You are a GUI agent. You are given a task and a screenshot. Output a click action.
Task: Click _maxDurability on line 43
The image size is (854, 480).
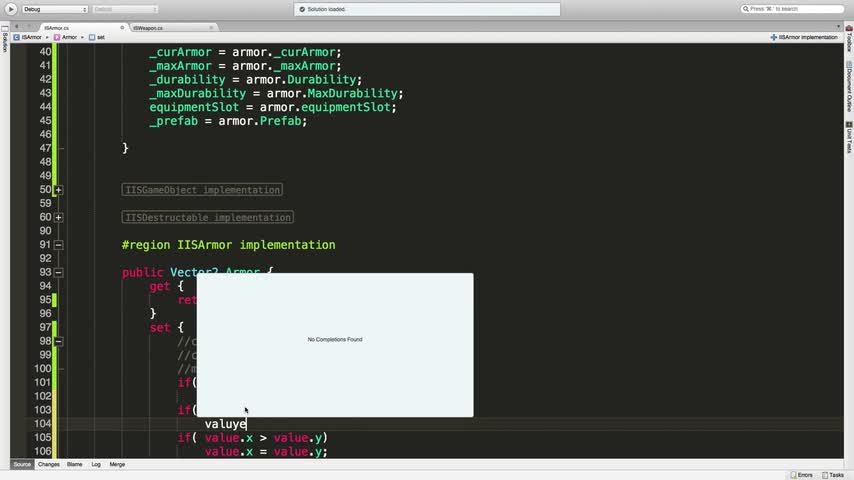click(198, 94)
